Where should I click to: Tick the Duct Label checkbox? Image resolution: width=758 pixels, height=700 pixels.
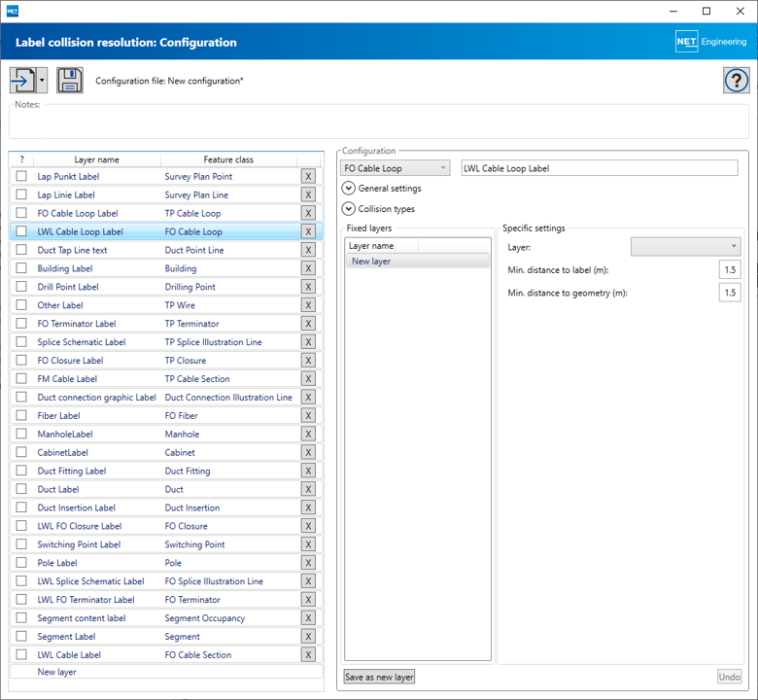pos(21,488)
